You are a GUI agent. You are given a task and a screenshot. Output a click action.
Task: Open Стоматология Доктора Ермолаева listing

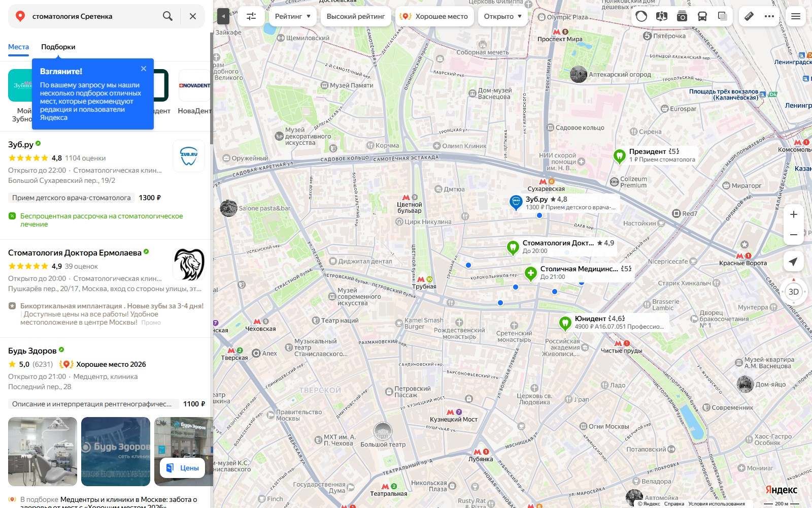pyautogui.click(x=75, y=252)
